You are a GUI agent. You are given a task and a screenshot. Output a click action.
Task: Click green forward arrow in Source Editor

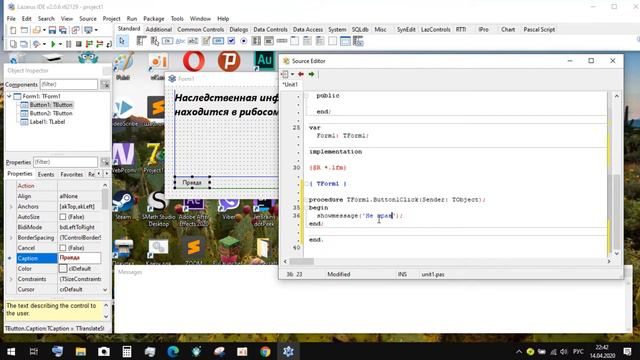point(311,74)
